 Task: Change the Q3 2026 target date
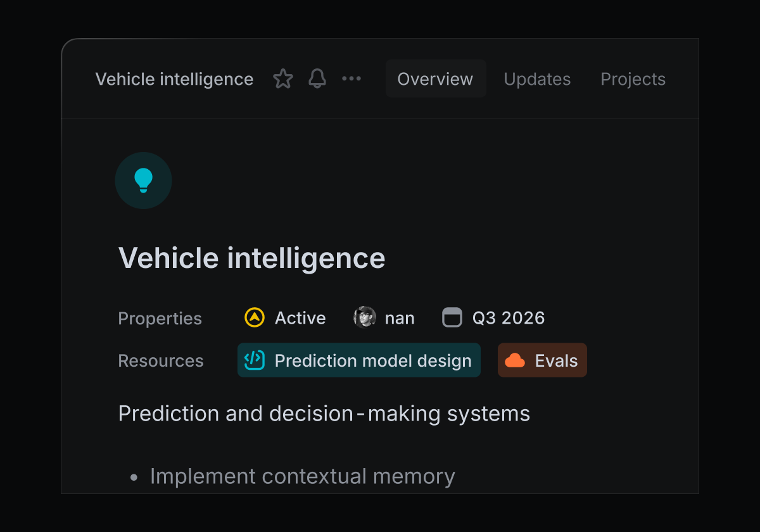pos(509,318)
